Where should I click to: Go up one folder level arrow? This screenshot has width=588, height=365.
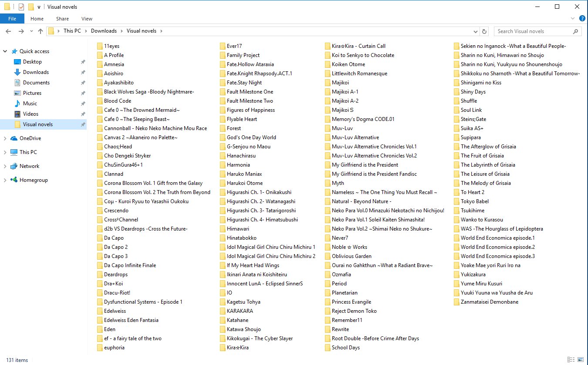[x=41, y=31]
